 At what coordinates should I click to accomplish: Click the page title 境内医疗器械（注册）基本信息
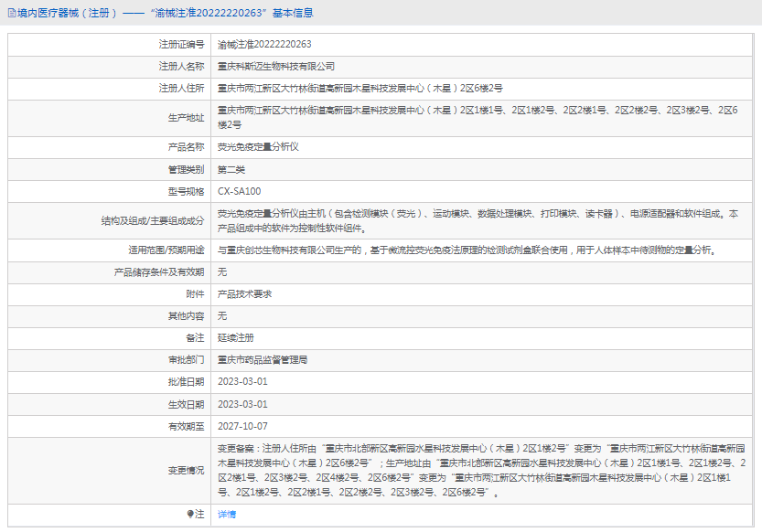point(166,13)
